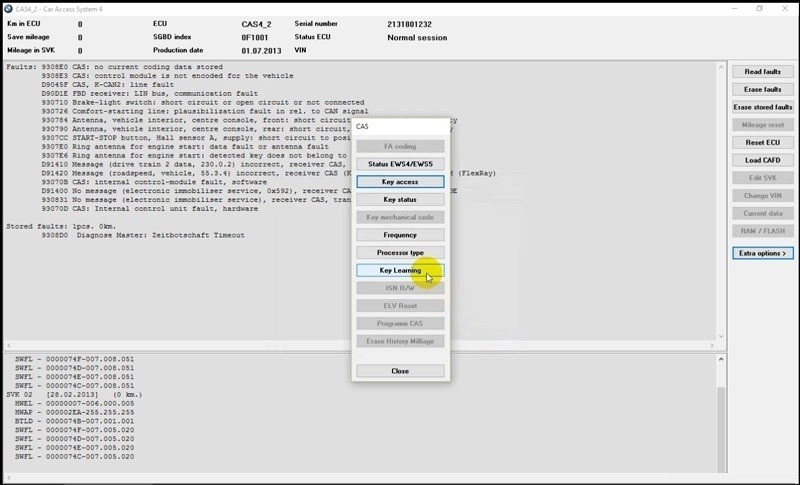Click fault '93070B CAS: internal control-module fault, software'
Viewport: 800px width, 485px height.
(154, 182)
